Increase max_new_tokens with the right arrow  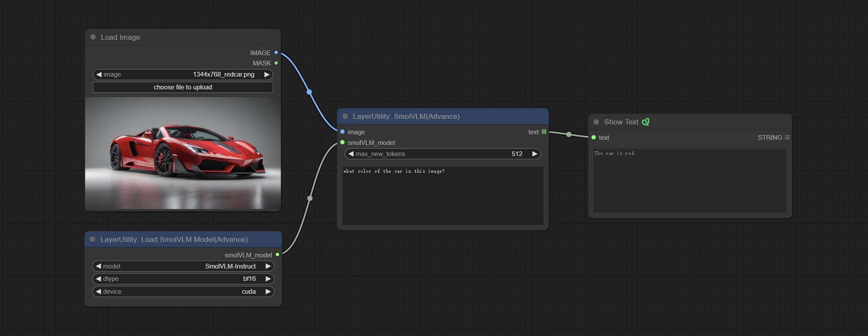[535, 154]
